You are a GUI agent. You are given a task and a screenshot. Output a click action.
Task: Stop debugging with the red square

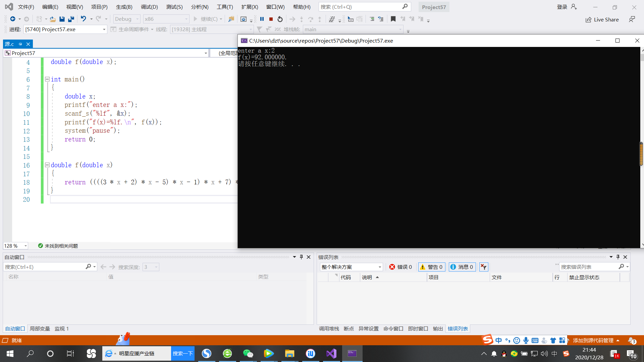pos(271,19)
